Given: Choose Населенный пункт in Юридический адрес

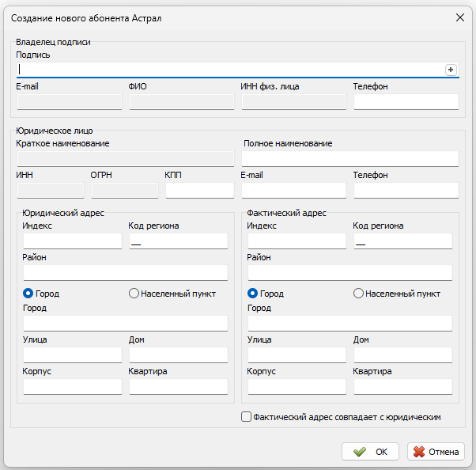Looking at the screenshot, I should click(134, 294).
